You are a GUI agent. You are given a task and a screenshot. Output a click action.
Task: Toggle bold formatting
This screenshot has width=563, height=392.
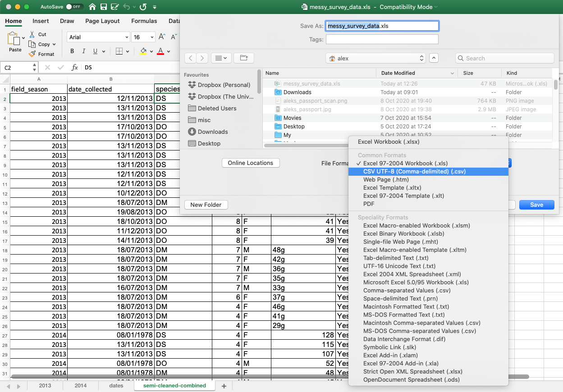[x=72, y=51]
